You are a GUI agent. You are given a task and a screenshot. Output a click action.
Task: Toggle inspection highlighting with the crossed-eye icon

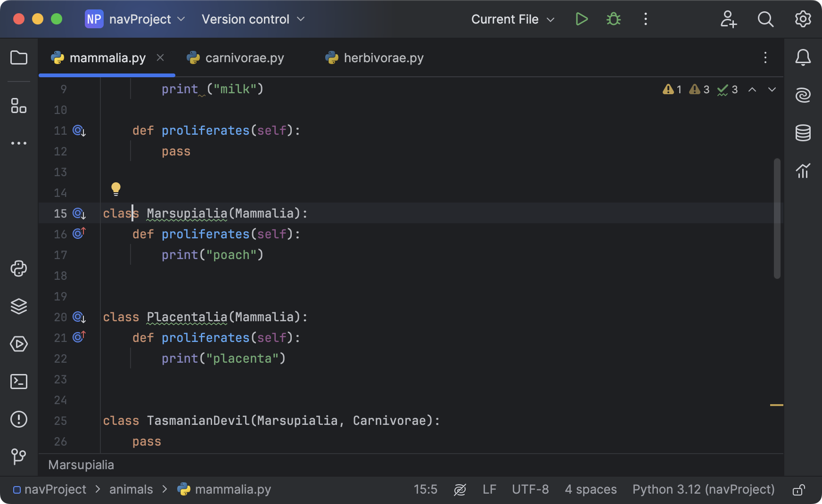point(460,489)
